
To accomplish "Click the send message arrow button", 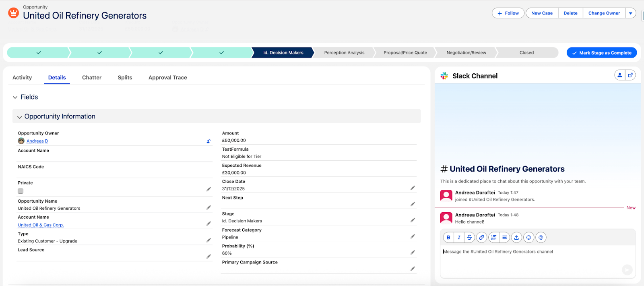I will (x=627, y=269).
